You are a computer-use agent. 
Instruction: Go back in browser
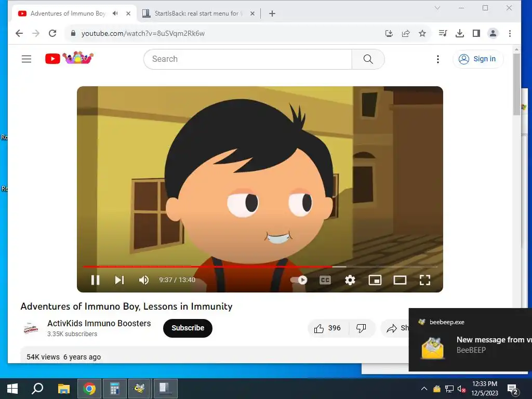tap(19, 33)
